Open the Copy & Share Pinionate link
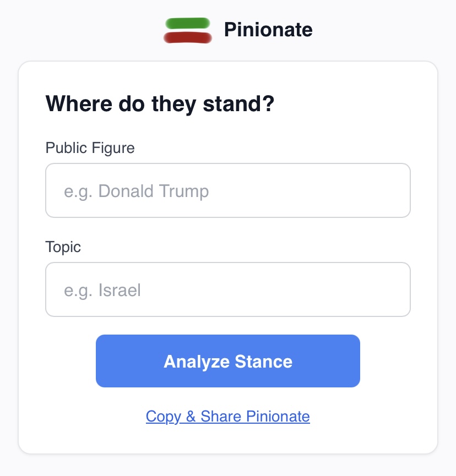 point(228,416)
